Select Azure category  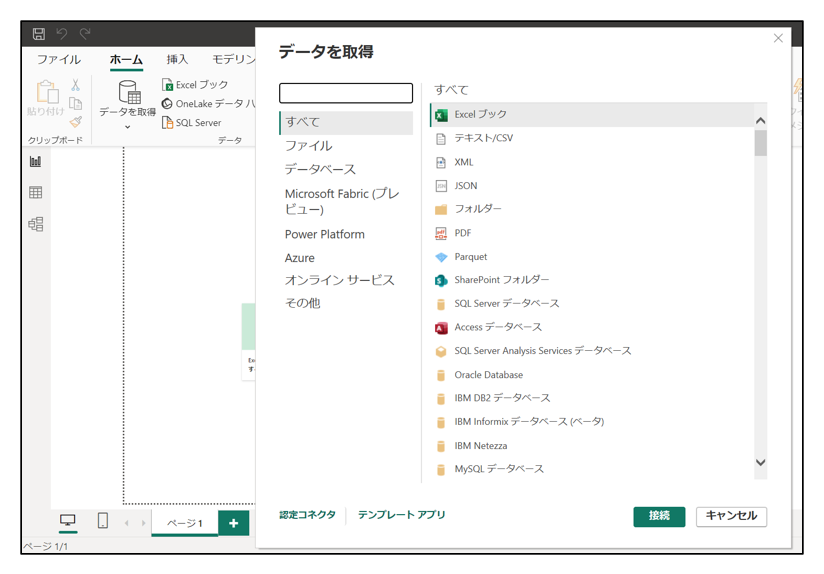[x=300, y=258]
